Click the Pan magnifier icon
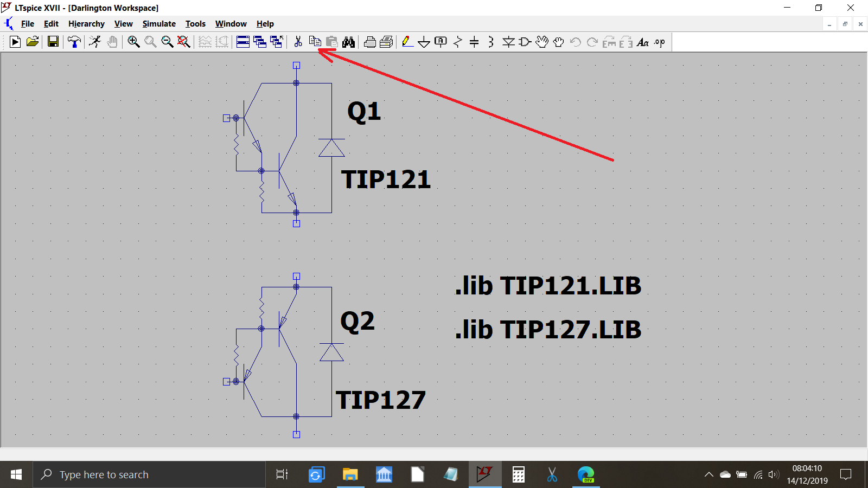Image resolution: width=868 pixels, height=488 pixels. click(x=150, y=42)
